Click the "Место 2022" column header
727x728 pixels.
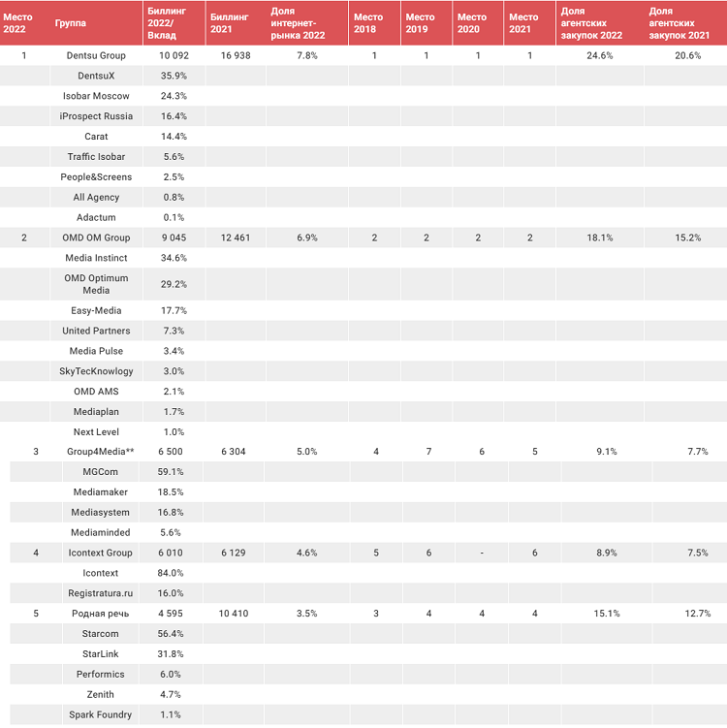pyautogui.click(x=17, y=22)
